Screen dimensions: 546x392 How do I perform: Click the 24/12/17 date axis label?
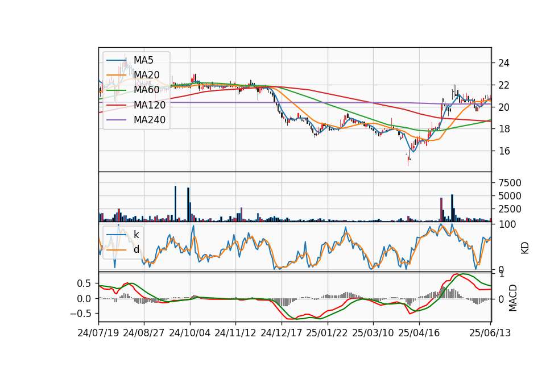282,333
